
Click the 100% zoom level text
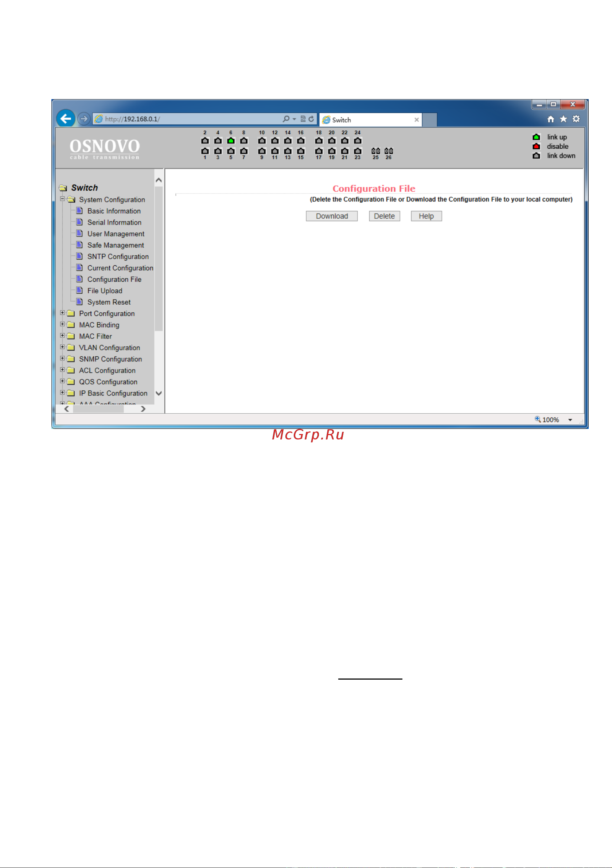coord(550,420)
